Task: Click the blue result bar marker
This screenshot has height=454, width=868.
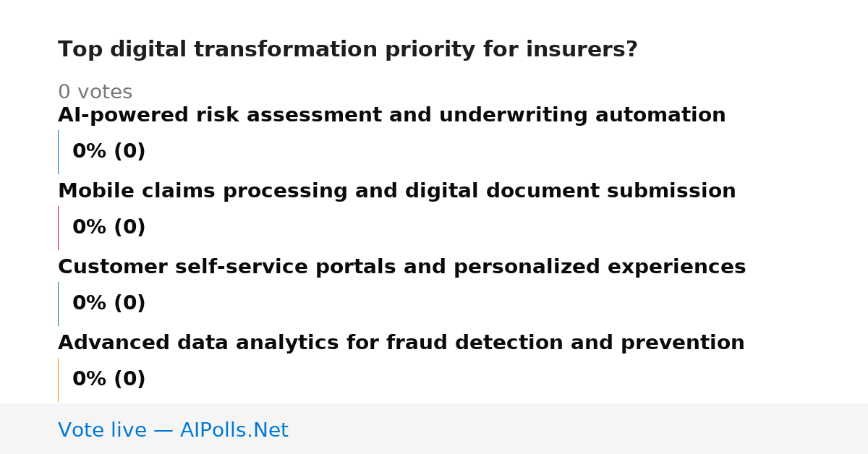Action: coord(59,152)
